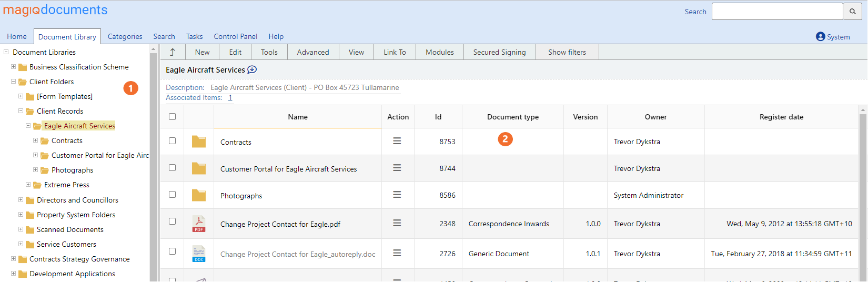Click download arrow beside Eagle Aircraft Services
Image resolution: width=868 pixels, height=282 pixels.
(x=252, y=69)
